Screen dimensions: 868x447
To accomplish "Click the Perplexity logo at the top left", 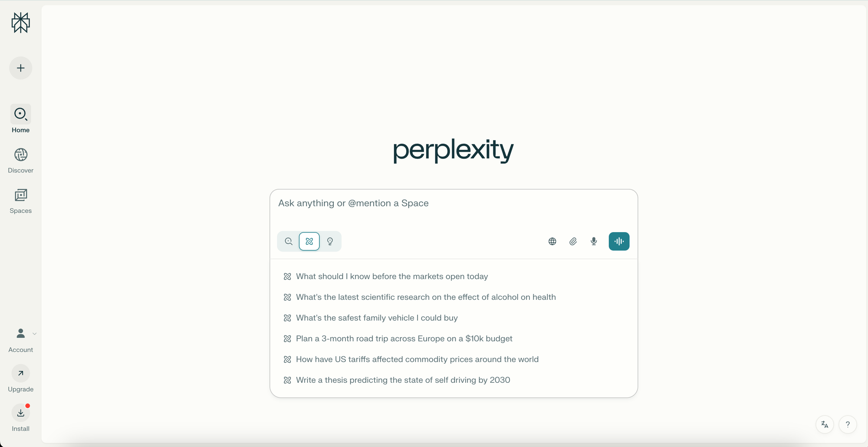I will click(20, 23).
